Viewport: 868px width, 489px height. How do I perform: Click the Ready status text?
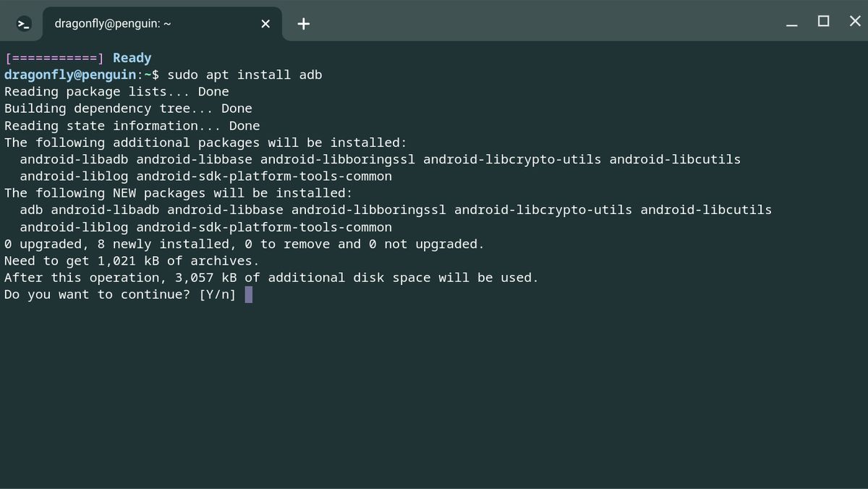(132, 58)
